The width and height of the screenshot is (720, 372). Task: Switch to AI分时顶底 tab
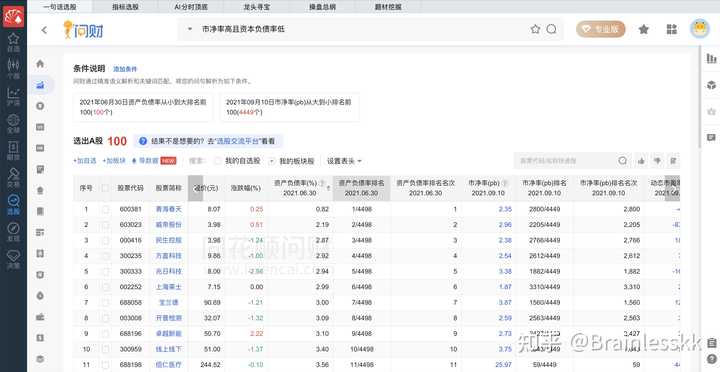(191, 7)
